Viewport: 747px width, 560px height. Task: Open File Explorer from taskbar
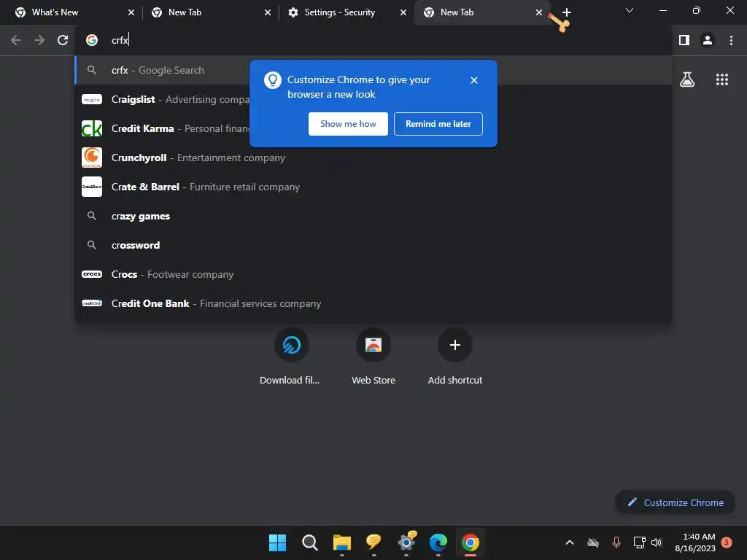[x=341, y=542]
